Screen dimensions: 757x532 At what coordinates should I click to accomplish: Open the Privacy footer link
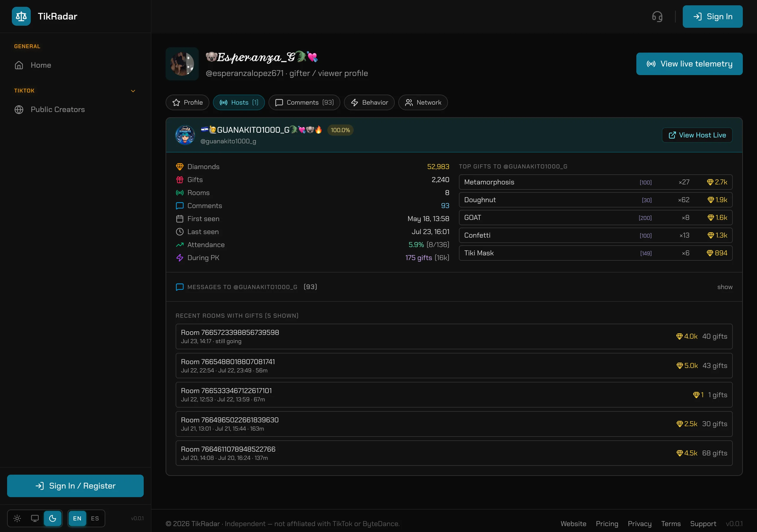(640, 524)
